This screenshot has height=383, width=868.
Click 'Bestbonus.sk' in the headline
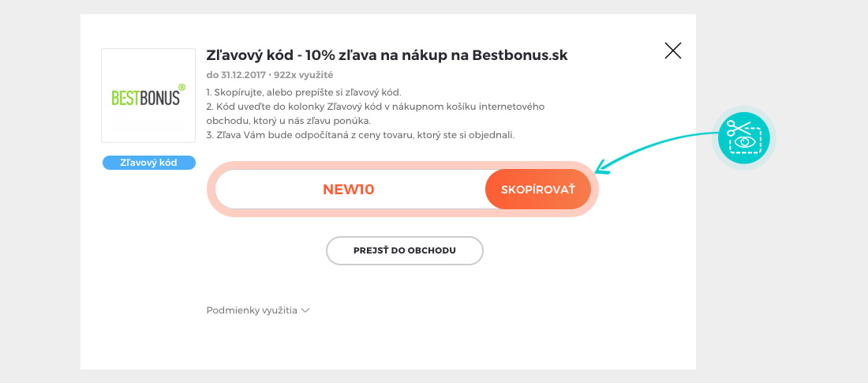(519, 55)
